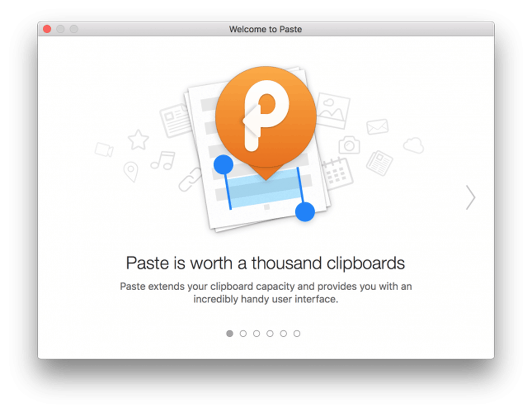Click the calendar icon illustration
The width and height of the screenshot is (532, 413).
pos(337,173)
